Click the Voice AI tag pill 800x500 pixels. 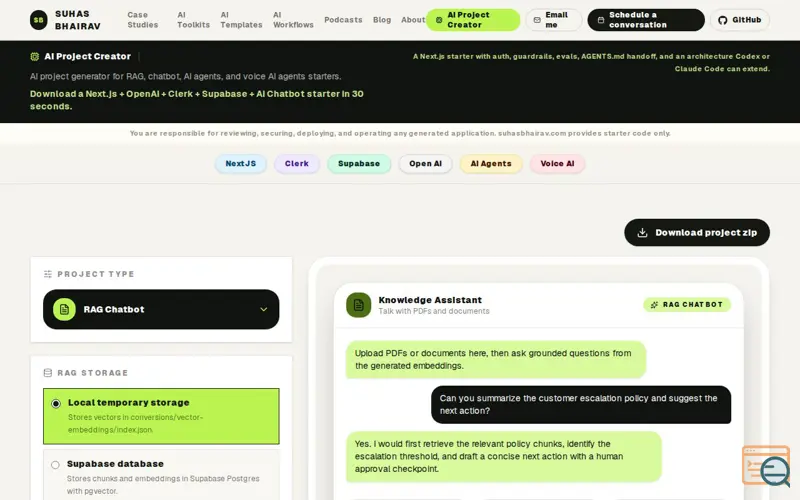(x=558, y=164)
